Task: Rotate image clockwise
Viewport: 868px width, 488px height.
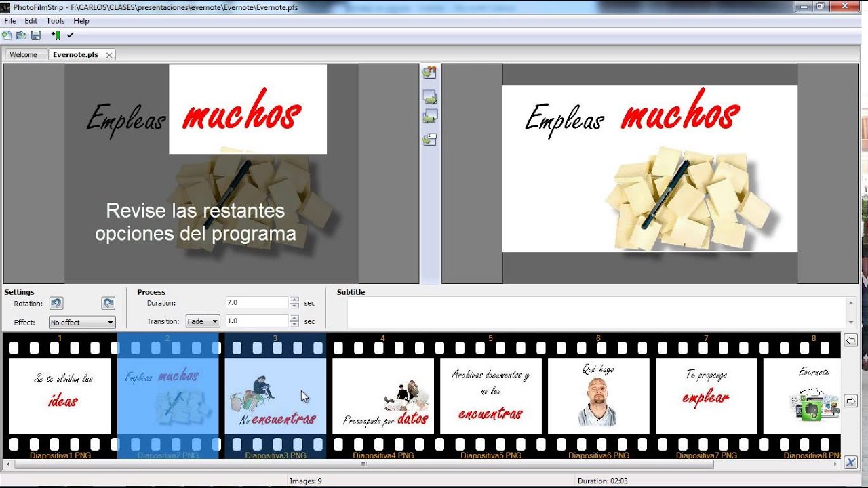Action: click(108, 303)
